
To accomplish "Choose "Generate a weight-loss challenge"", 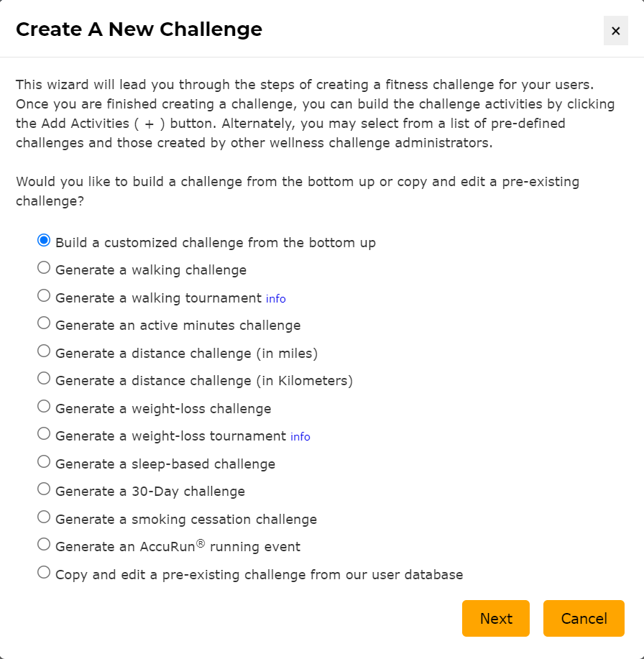I will (43, 405).
